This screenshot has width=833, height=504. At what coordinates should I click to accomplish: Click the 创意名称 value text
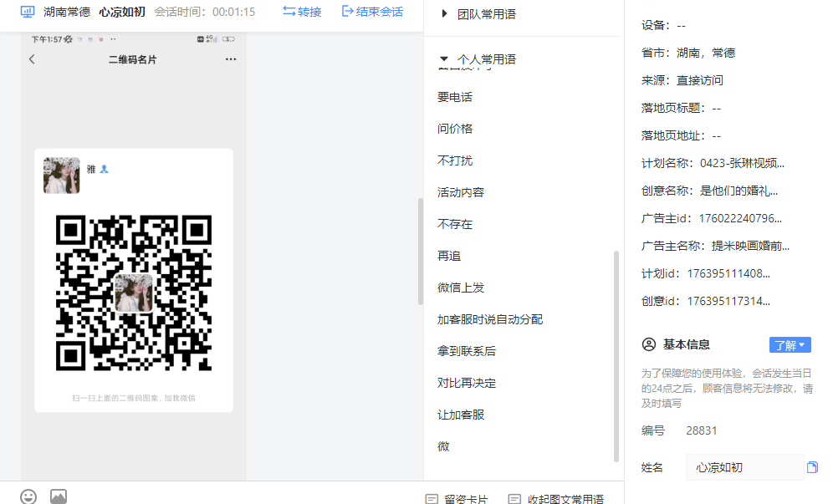pos(739,191)
